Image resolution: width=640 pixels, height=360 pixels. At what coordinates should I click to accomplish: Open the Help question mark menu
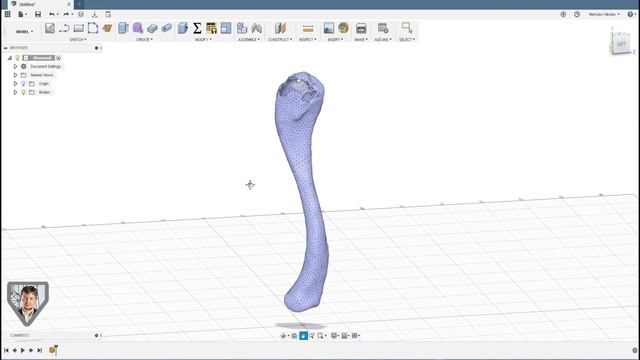[631, 14]
